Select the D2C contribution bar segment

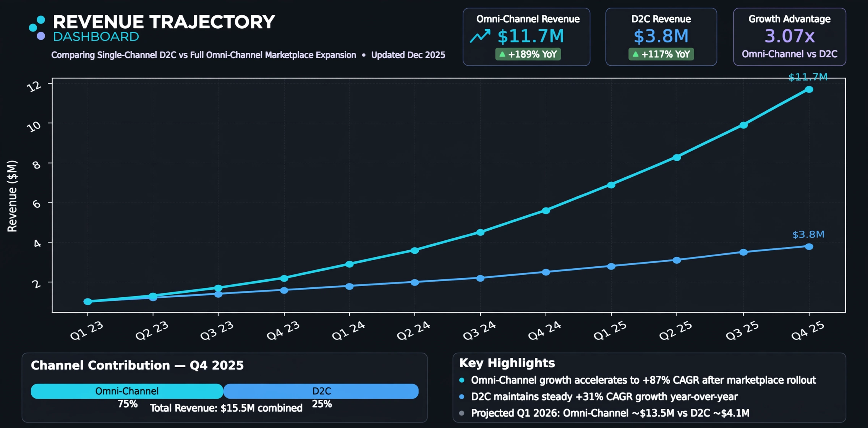[321, 391]
